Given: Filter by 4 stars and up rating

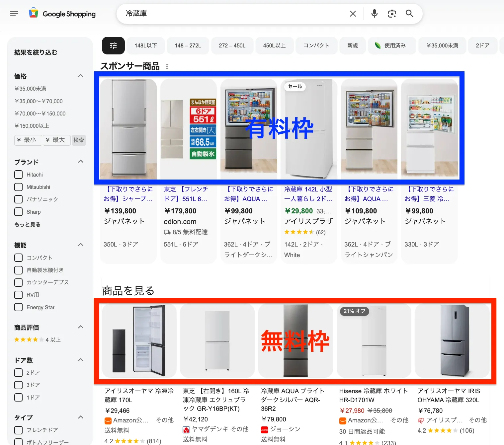Looking at the screenshot, I should coord(38,340).
